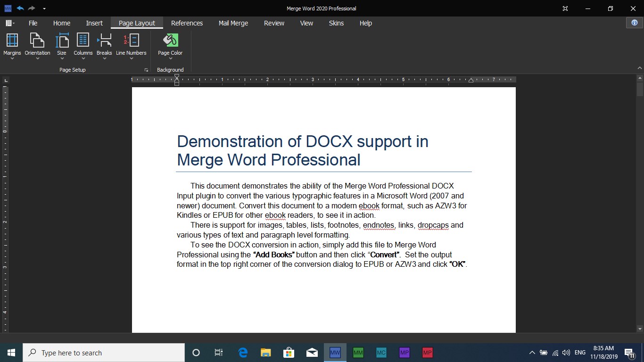Open the Windows Start menu
This screenshot has height=362, width=644.
[11, 353]
